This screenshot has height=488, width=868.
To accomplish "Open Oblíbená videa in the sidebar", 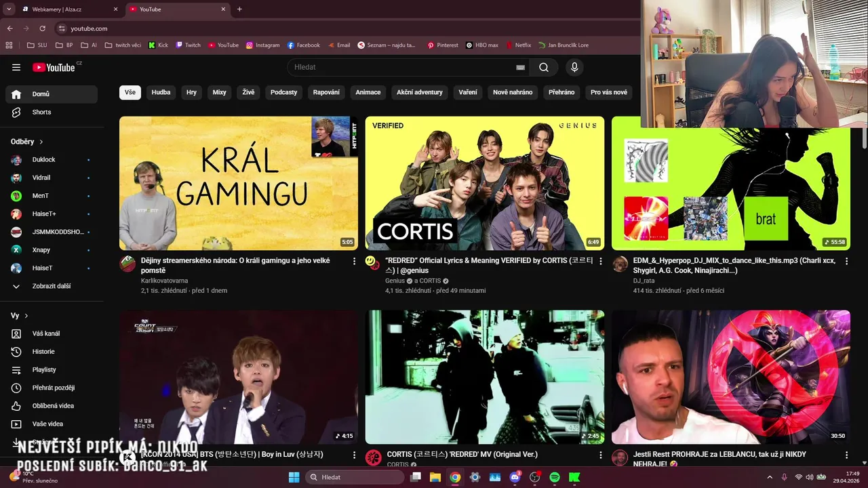I will [52, 406].
